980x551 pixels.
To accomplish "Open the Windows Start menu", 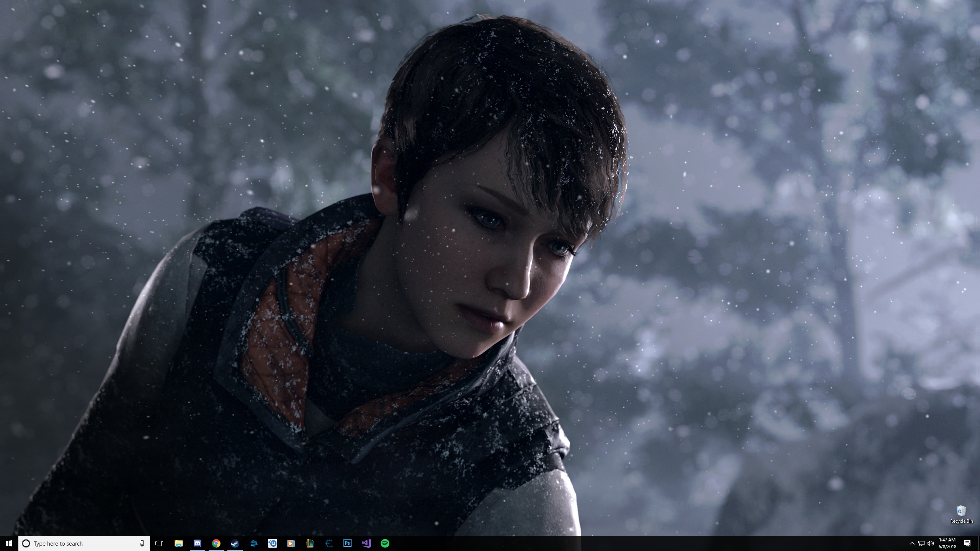I will (9, 543).
